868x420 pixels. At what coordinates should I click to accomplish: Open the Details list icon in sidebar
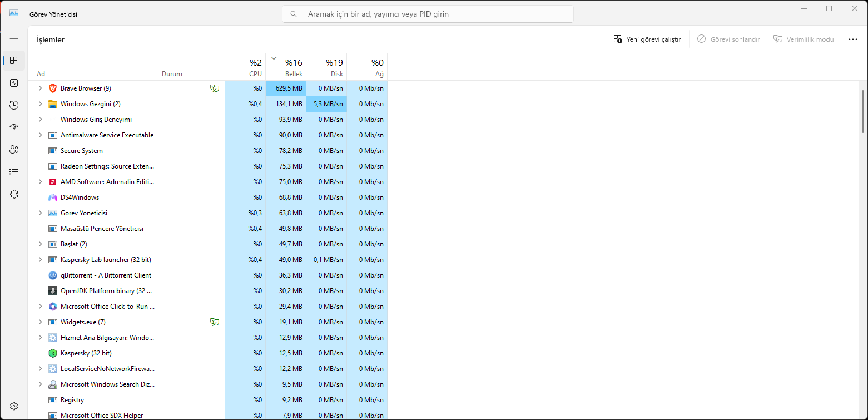point(14,171)
